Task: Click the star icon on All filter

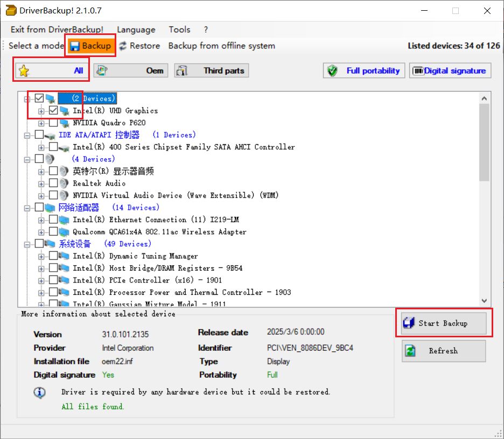Action: (x=24, y=70)
